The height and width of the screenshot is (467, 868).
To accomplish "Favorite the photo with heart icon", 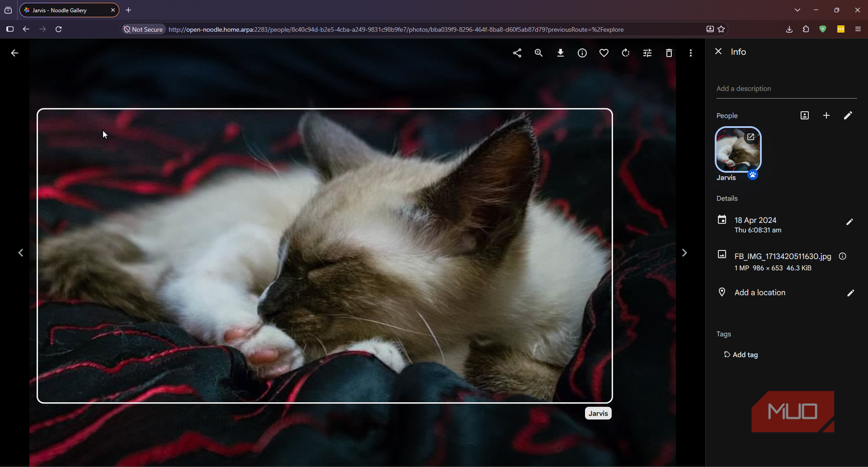I will pos(604,53).
